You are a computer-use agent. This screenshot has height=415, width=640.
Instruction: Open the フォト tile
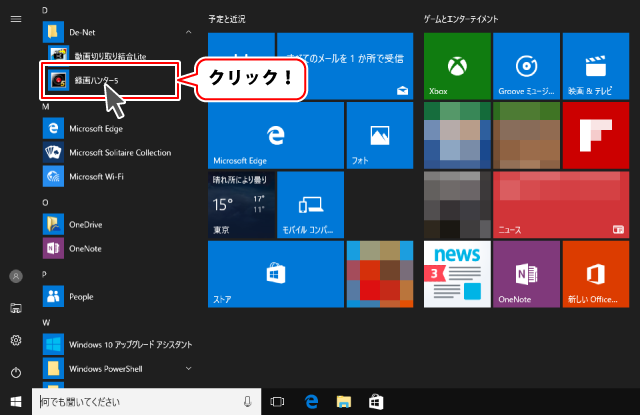[x=380, y=135]
